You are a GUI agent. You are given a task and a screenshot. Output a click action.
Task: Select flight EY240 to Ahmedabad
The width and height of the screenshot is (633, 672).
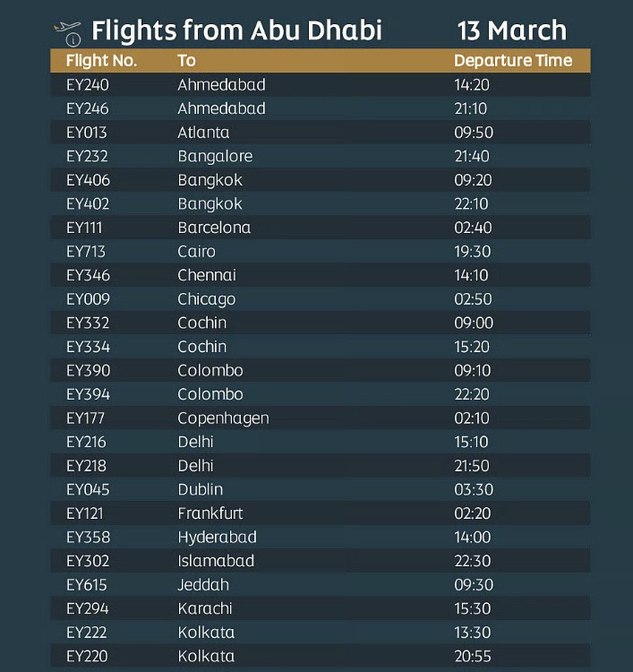321,85
